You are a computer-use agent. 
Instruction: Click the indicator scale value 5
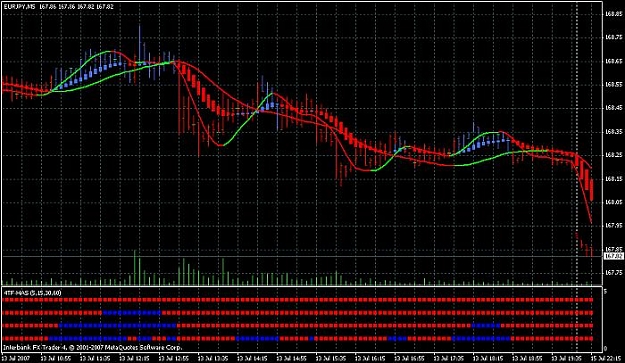coord(605,292)
